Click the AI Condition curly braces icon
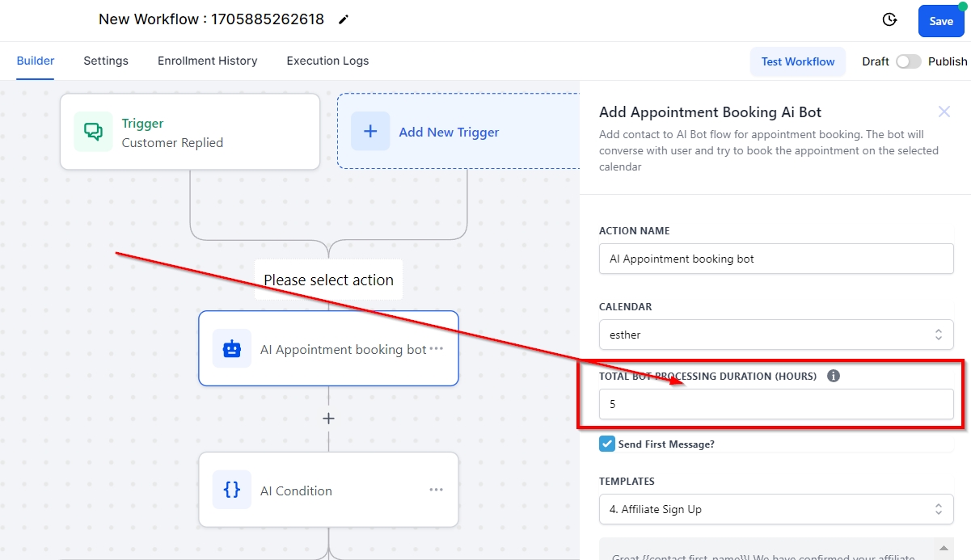Screen dimensions: 971x560 (x=232, y=490)
